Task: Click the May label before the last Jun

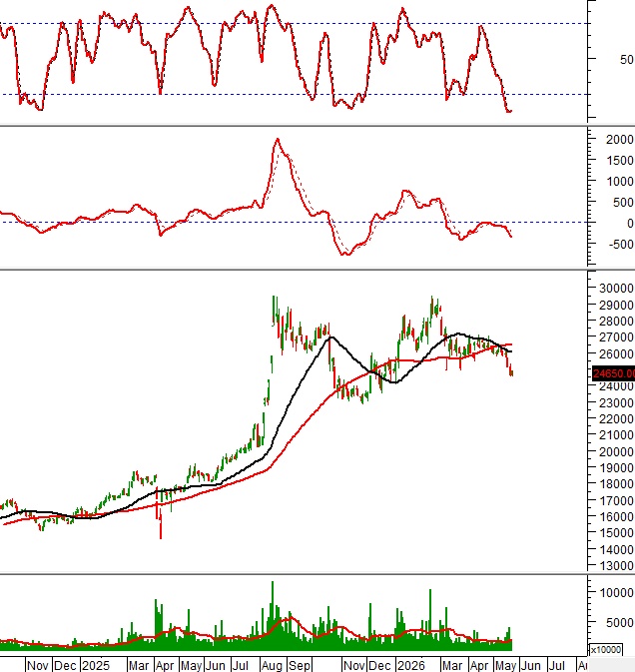Action: pos(505,666)
